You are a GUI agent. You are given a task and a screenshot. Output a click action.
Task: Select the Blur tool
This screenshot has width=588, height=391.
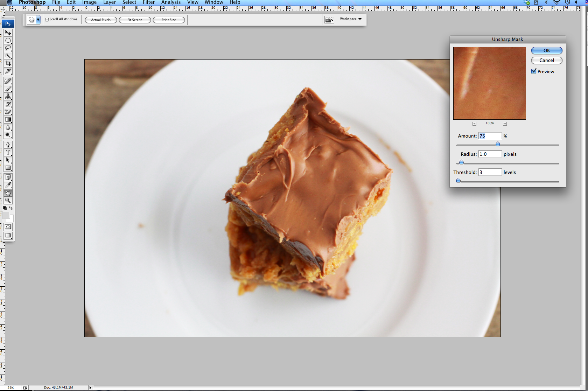(x=8, y=127)
